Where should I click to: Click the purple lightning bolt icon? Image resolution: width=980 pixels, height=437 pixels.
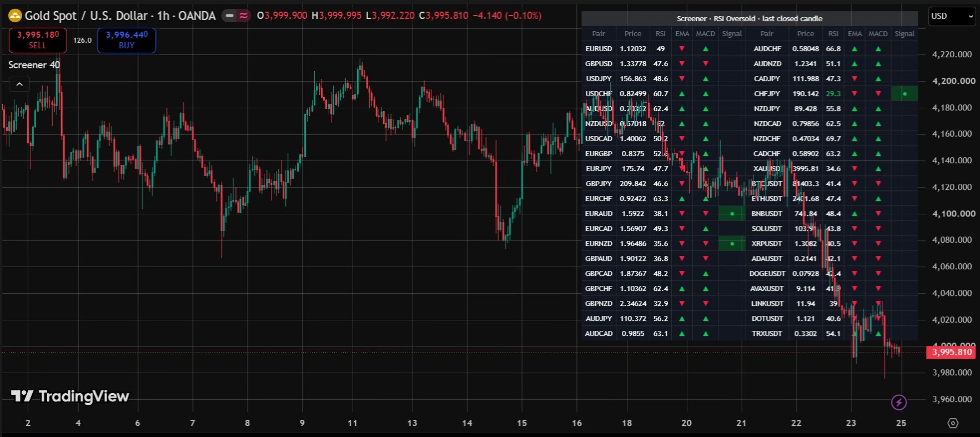click(899, 402)
